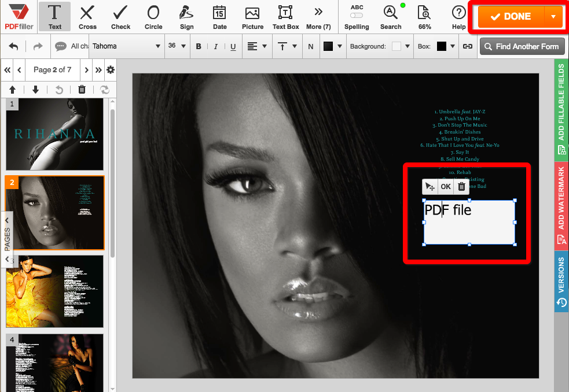Screen dimensions: 569x392
Task: Expand the arrow next to DONE
Action: (553, 17)
